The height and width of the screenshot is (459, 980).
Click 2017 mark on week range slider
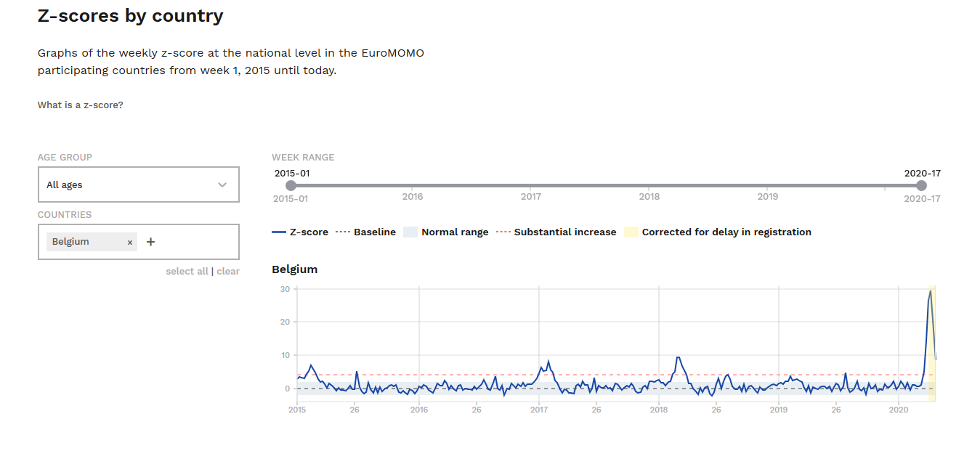click(x=531, y=196)
